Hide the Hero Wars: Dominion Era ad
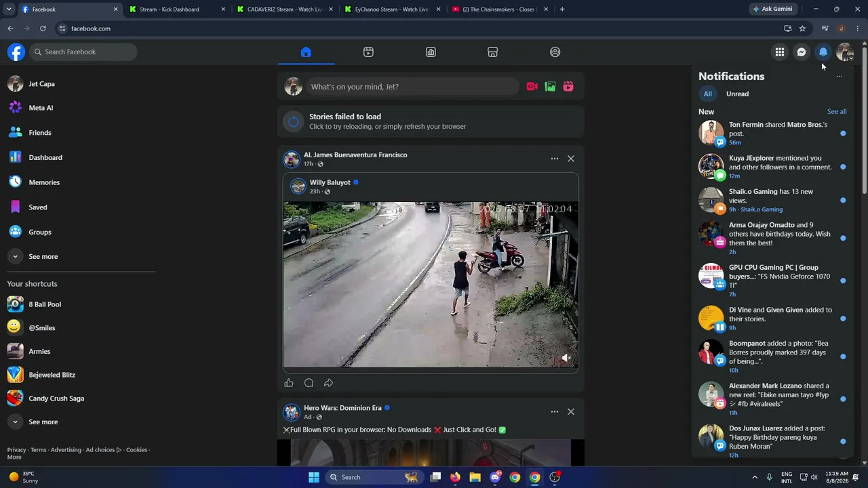Image resolution: width=868 pixels, height=488 pixels. [571, 411]
